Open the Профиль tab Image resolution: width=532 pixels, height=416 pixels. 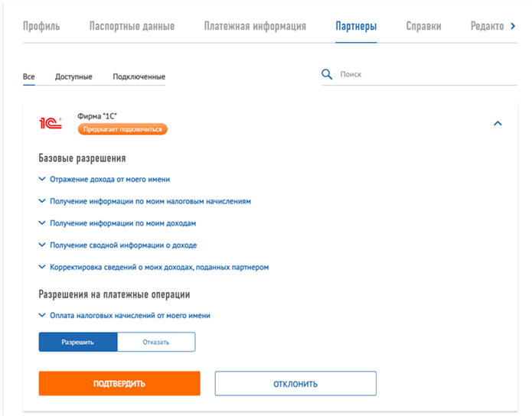click(41, 27)
